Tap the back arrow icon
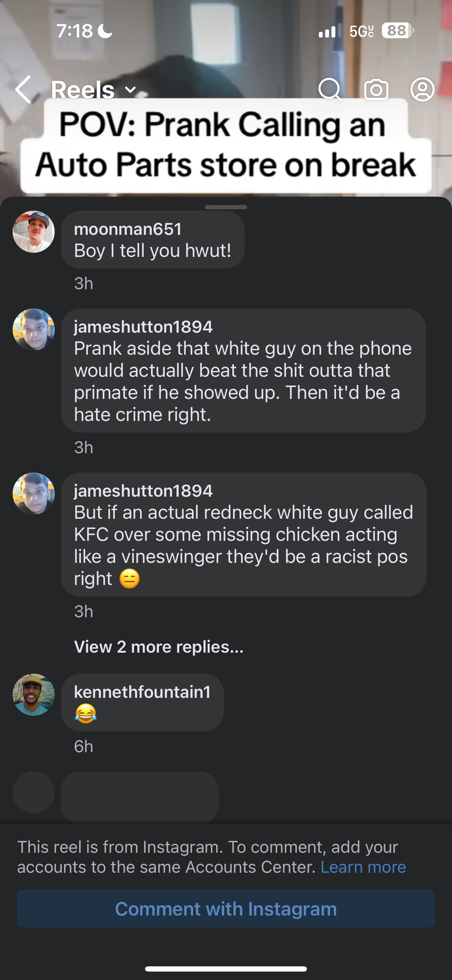452x980 pixels. pyautogui.click(x=23, y=89)
